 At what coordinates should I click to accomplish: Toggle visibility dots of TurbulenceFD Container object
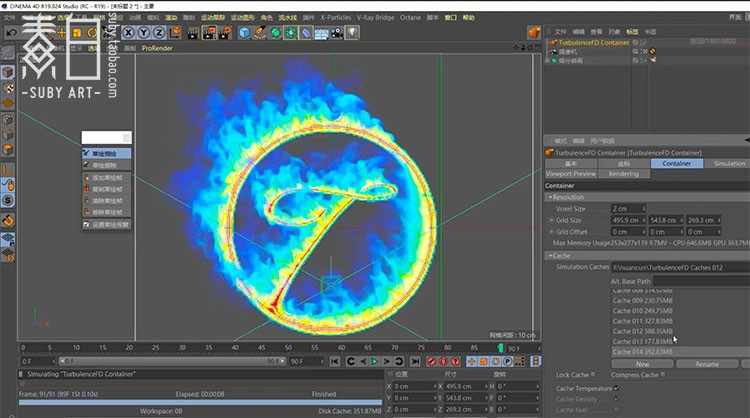click(x=643, y=43)
